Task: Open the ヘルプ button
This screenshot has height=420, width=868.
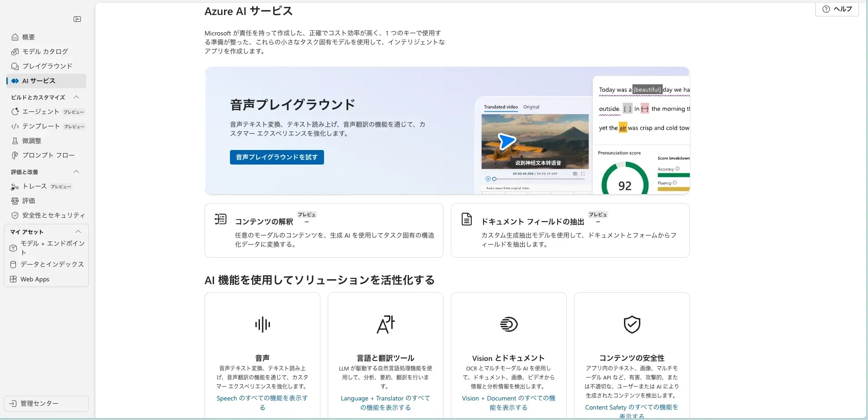Action: (837, 9)
